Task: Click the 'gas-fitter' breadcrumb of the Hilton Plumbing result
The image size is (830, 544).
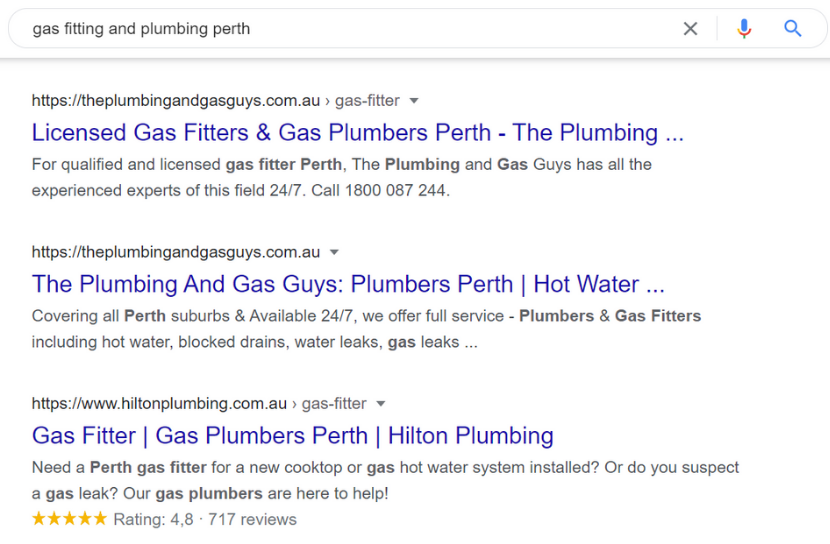Action: coord(334,404)
